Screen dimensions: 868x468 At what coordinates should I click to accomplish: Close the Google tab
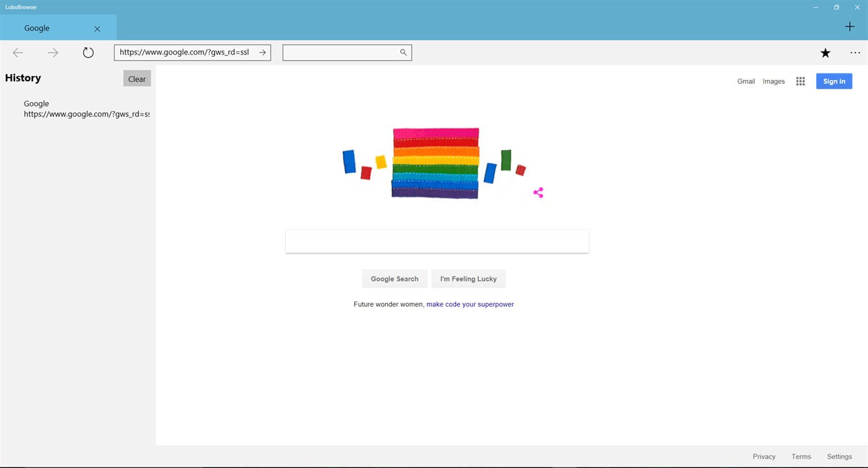pos(97,29)
